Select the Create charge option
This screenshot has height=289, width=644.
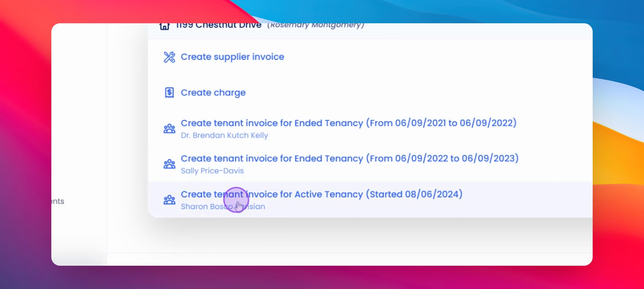pyautogui.click(x=213, y=93)
